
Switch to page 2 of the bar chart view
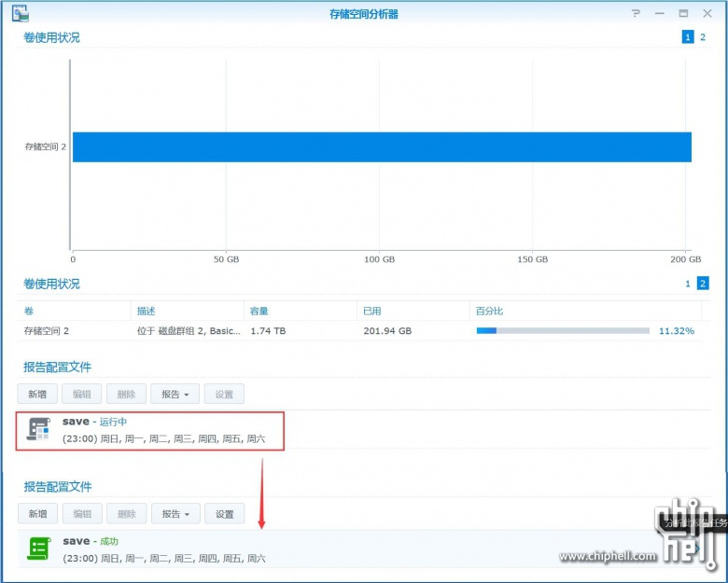pos(703,37)
